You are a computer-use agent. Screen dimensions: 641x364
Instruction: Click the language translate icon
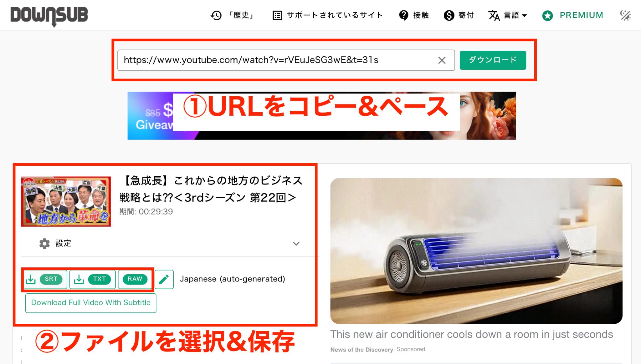[x=494, y=15]
